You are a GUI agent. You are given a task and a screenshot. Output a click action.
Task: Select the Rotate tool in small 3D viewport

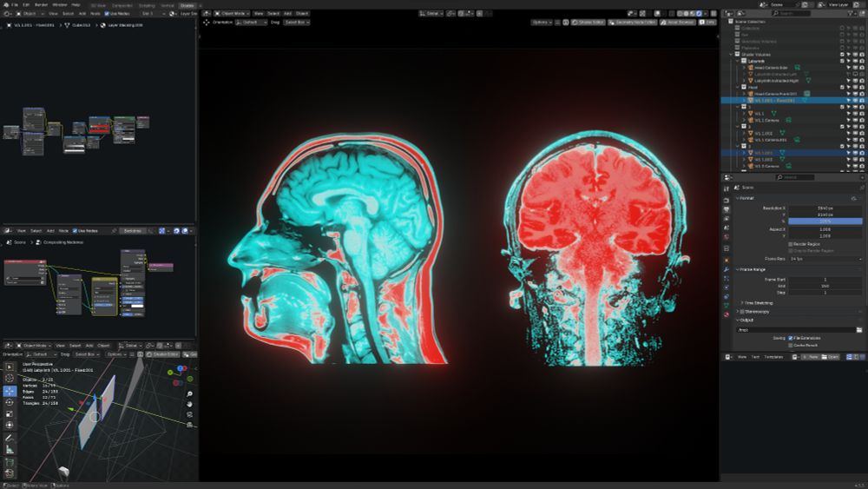click(x=10, y=402)
